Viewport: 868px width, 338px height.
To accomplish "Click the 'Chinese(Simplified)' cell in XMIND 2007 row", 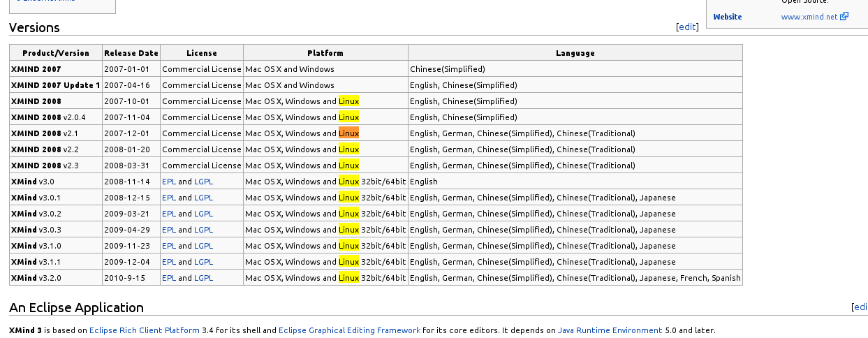I will 575,69.
